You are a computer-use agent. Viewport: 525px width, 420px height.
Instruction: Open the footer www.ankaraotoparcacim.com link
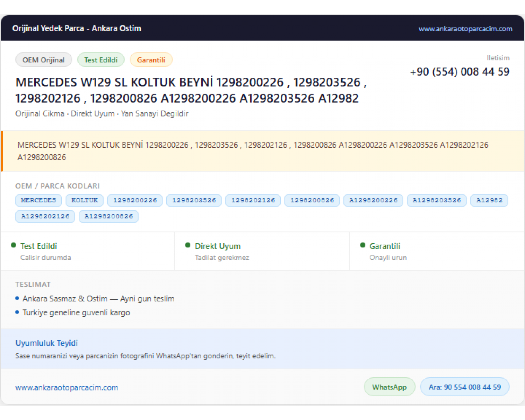pos(67,387)
